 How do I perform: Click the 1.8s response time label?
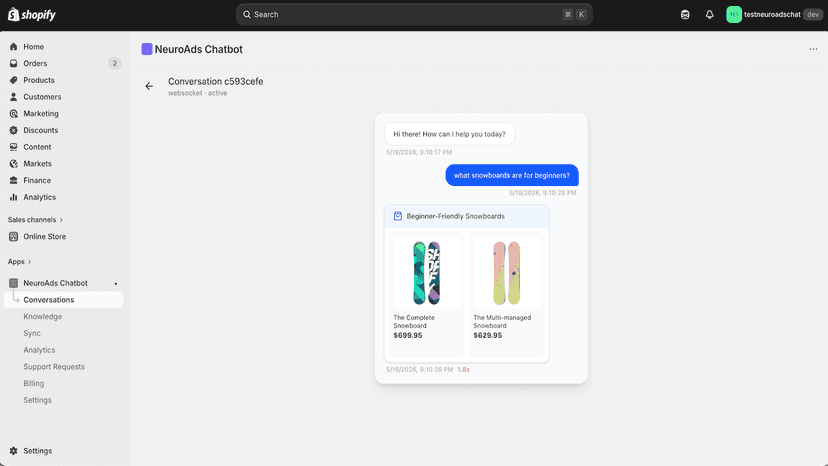tap(463, 370)
